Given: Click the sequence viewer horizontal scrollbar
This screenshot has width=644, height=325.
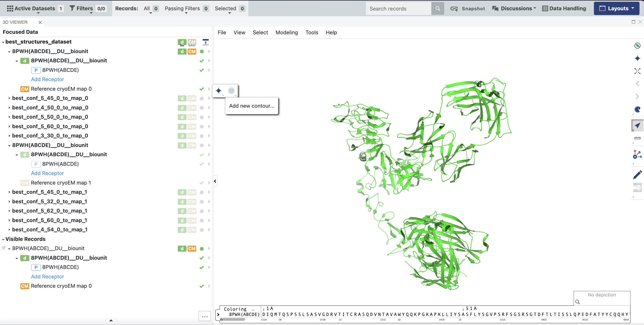Looking at the screenshot, I should click(x=233, y=319).
